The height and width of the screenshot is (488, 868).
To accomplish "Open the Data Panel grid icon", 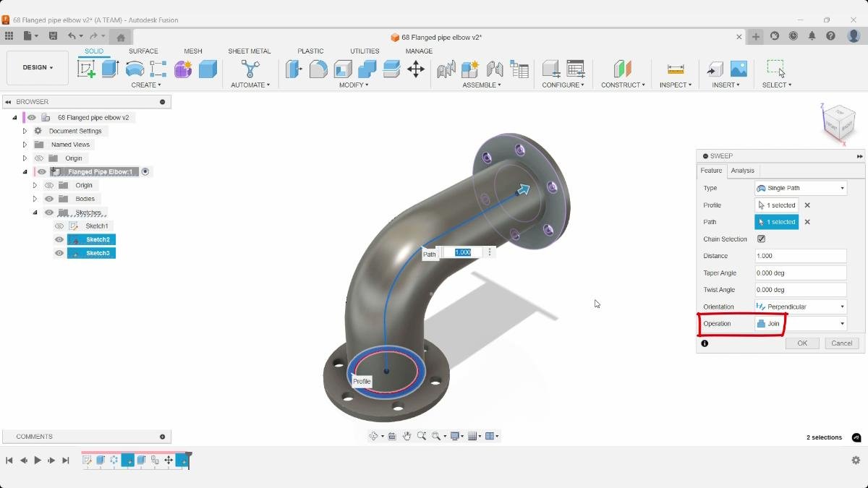I will [9, 36].
